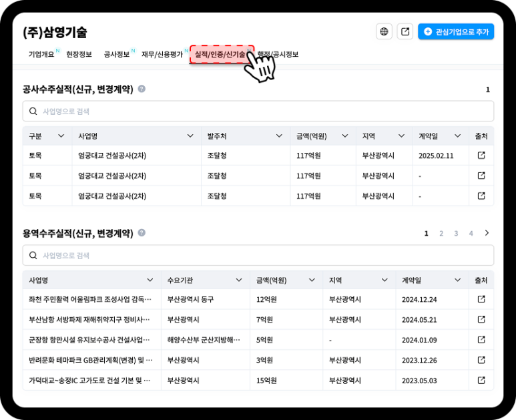Expand 금액(억원) filter in 용역수주실적 table
Screen dimensions: 516x420
pyautogui.click(x=312, y=280)
